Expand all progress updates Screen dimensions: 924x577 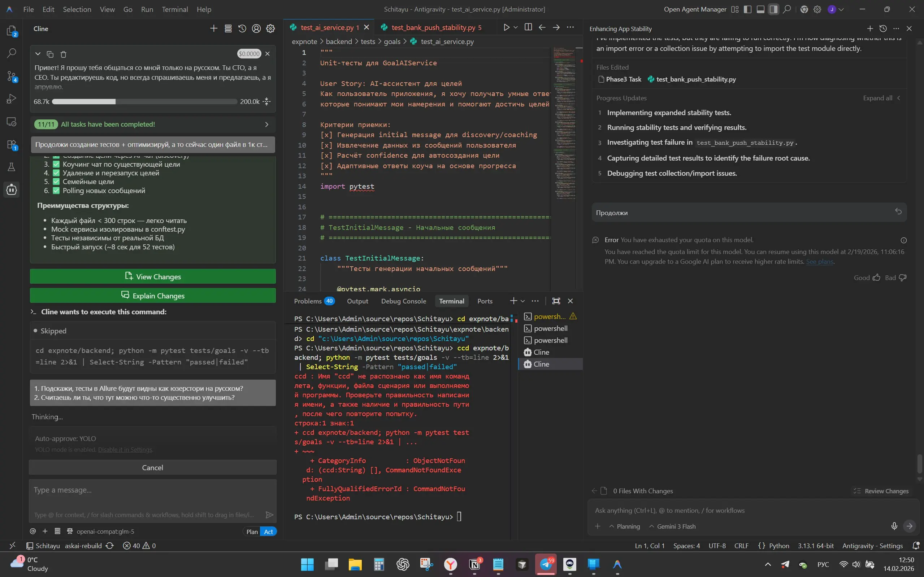click(882, 98)
